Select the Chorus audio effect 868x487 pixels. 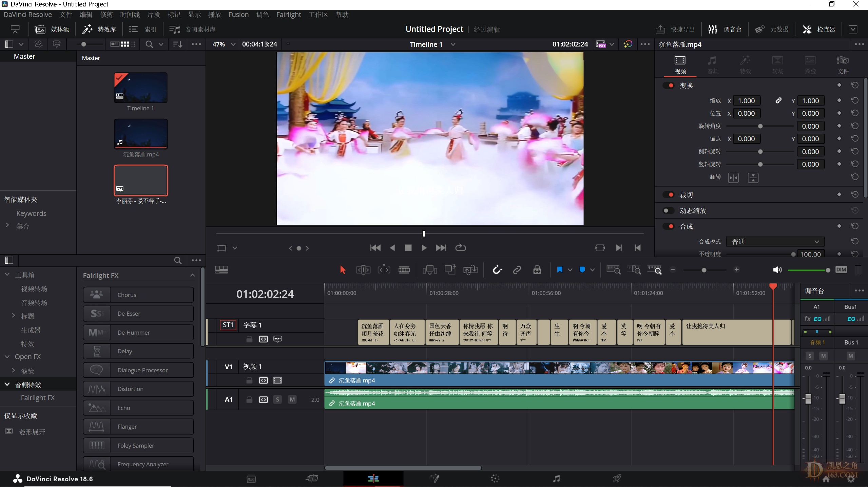coord(138,295)
